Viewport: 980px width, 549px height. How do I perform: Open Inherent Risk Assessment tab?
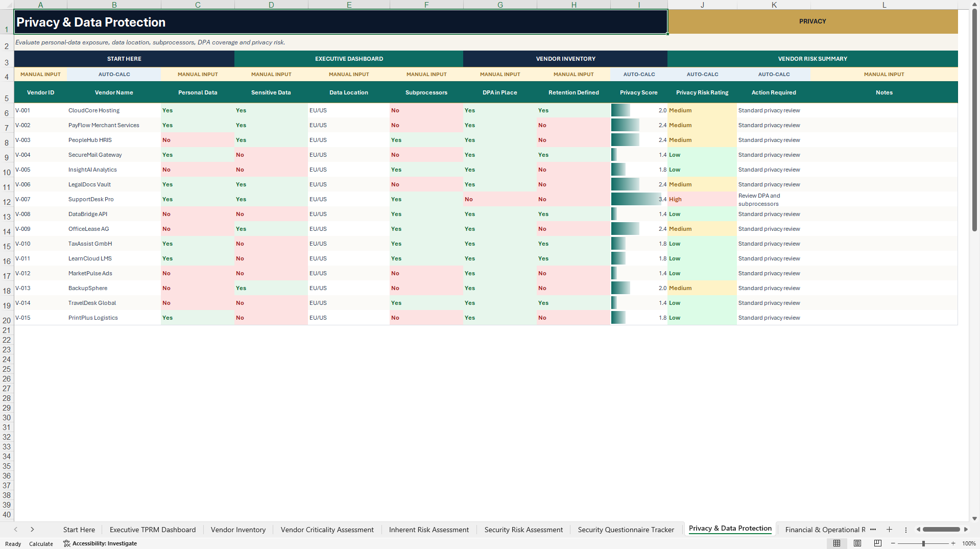tap(429, 530)
